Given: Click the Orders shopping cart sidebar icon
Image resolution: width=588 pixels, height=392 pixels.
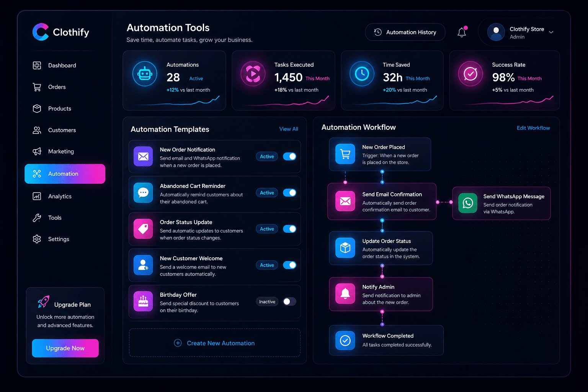Looking at the screenshot, I should (37, 87).
